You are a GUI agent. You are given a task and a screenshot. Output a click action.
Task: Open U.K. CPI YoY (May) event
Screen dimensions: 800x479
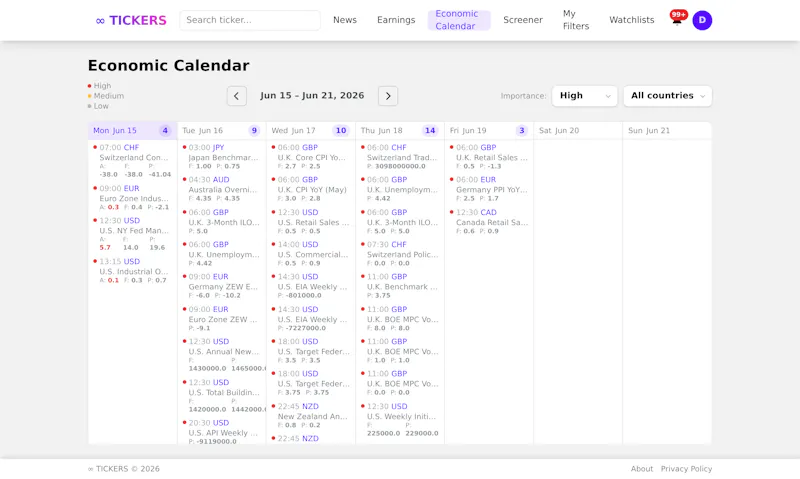tap(311, 189)
